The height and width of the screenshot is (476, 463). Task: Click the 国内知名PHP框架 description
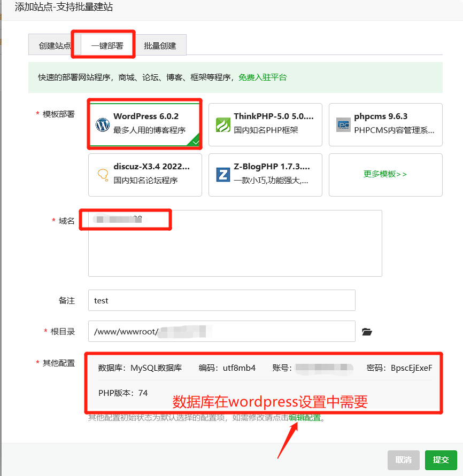click(266, 130)
